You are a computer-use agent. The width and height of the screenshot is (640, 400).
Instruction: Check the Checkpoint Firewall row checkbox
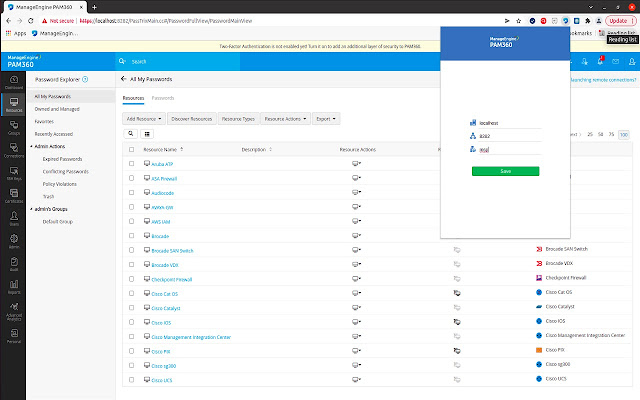[131, 279]
